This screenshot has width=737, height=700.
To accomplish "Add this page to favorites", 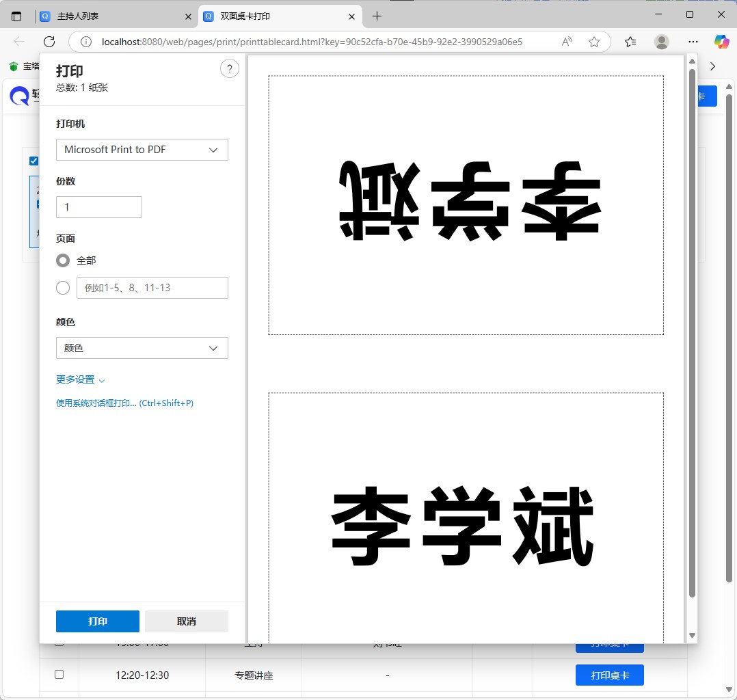I will click(594, 42).
